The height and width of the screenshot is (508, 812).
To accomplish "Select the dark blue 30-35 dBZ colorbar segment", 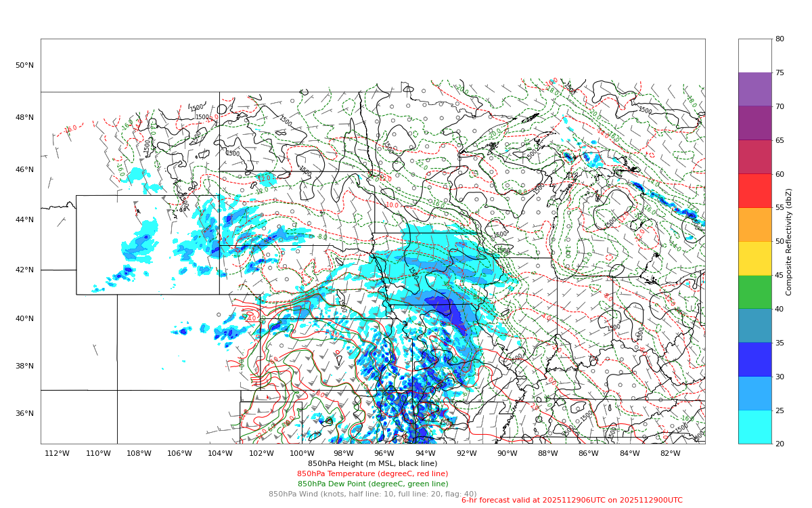I will tap(754, 359).
